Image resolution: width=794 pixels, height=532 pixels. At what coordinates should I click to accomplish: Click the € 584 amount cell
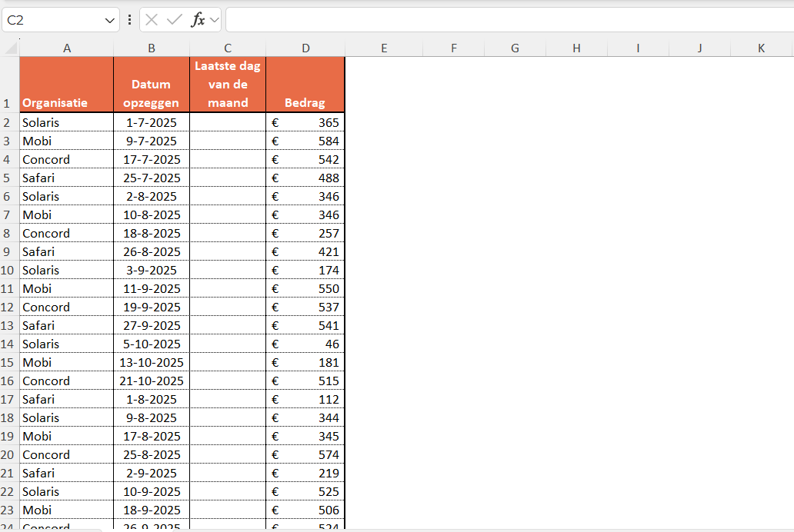[305, 141]
